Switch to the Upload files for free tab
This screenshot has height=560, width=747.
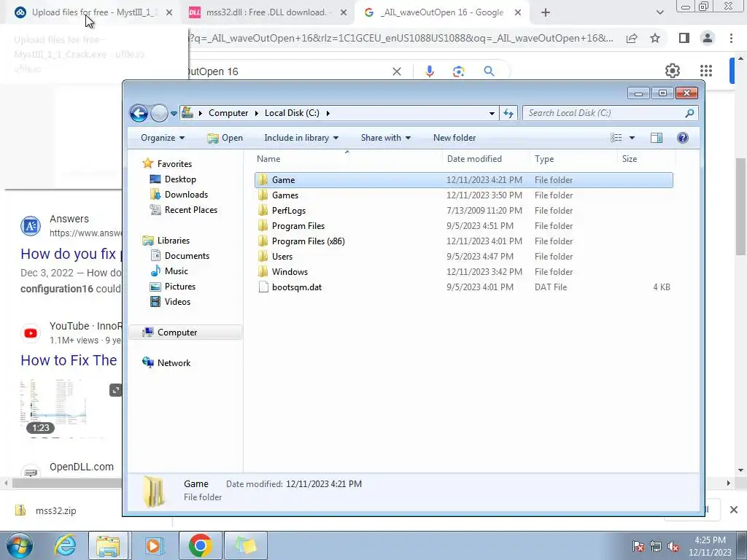(x=94, y=12)
